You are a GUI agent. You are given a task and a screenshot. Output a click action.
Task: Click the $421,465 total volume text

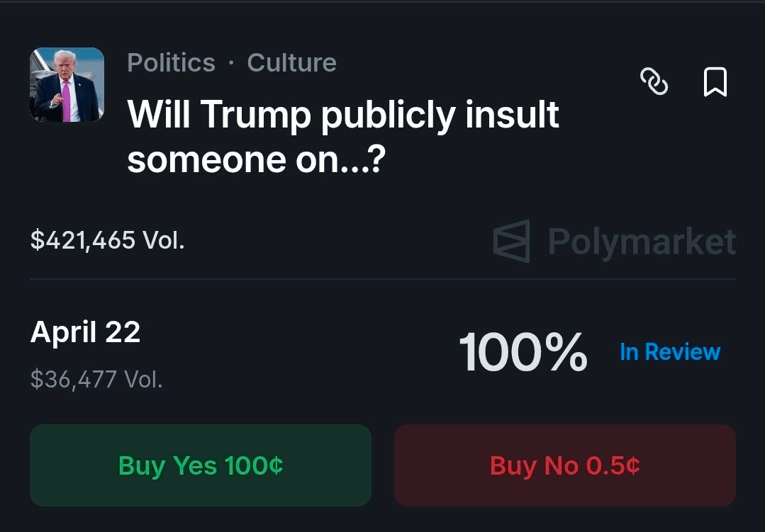click(107, 241)
